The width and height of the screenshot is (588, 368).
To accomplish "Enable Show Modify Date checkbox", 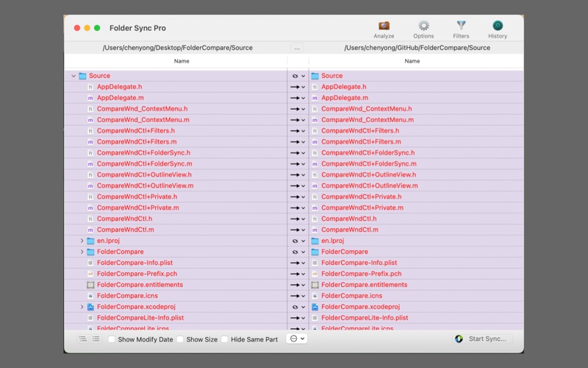I will [x=112, y=339].
